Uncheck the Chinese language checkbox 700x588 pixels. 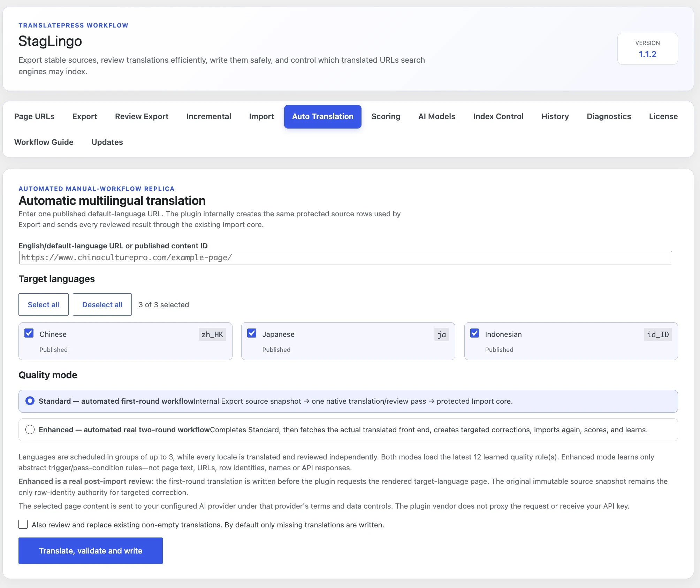(x=29, y=333)
